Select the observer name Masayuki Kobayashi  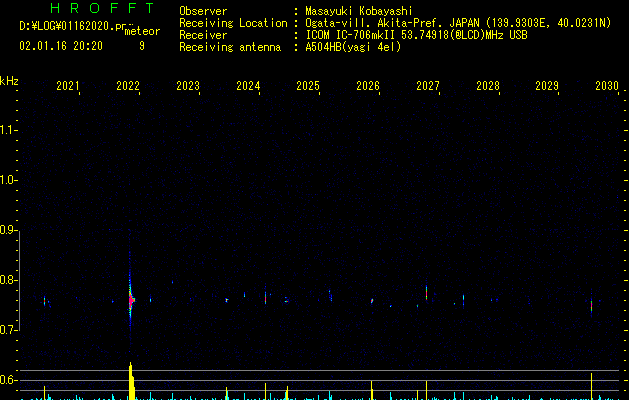[x=359, y=11]
